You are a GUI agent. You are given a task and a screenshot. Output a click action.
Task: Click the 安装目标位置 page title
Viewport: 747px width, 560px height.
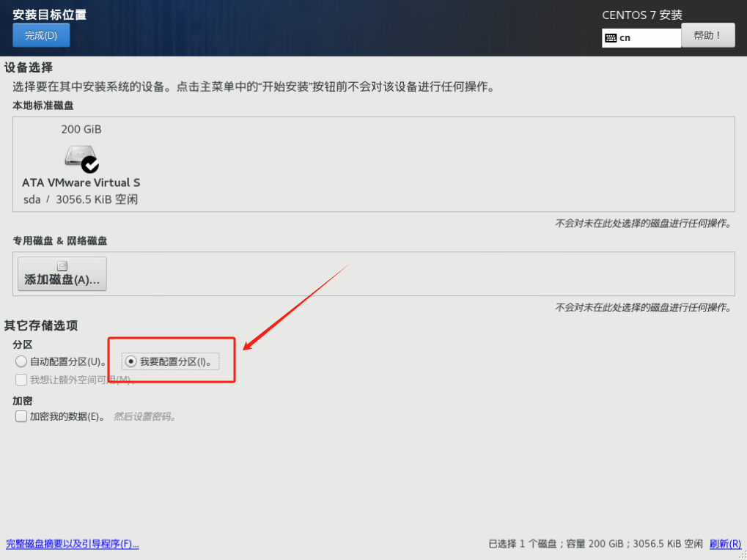(49, 15)
